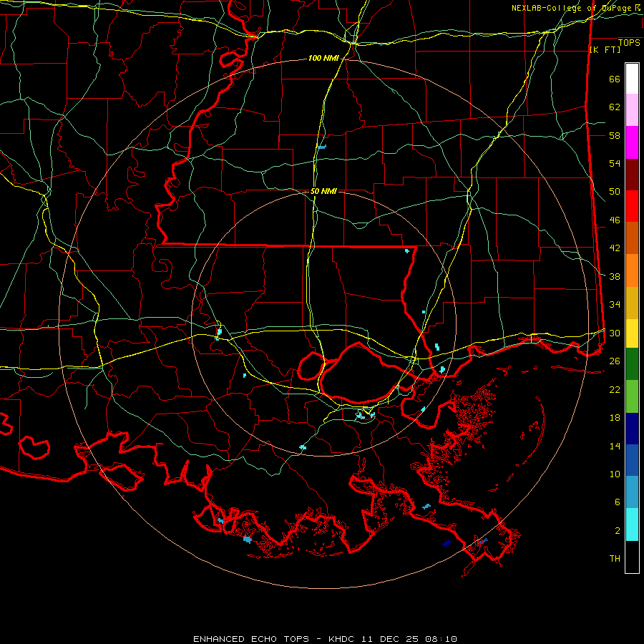
Task: Click the 50 value on the scale
Action: point(615,192)
